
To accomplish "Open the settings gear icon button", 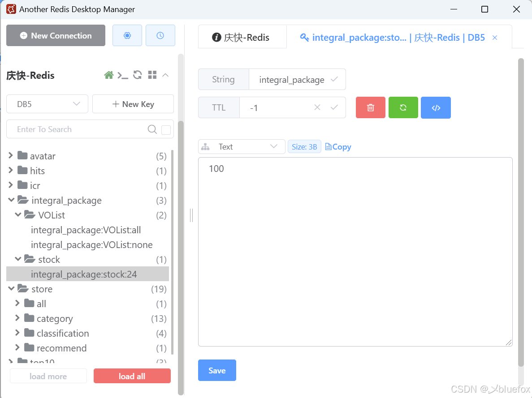I will [x=127, y=35].
